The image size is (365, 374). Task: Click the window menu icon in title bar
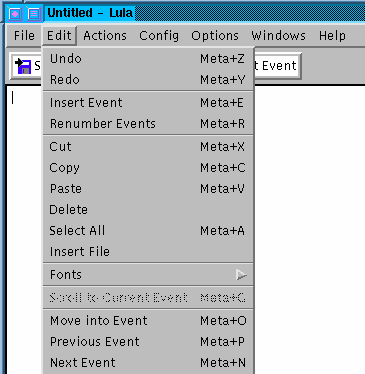(x=15, y=14)
